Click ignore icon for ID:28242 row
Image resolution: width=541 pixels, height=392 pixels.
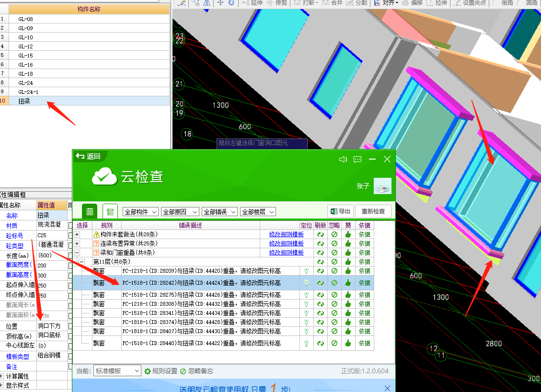pyautogui.click(x=334, y=283)
